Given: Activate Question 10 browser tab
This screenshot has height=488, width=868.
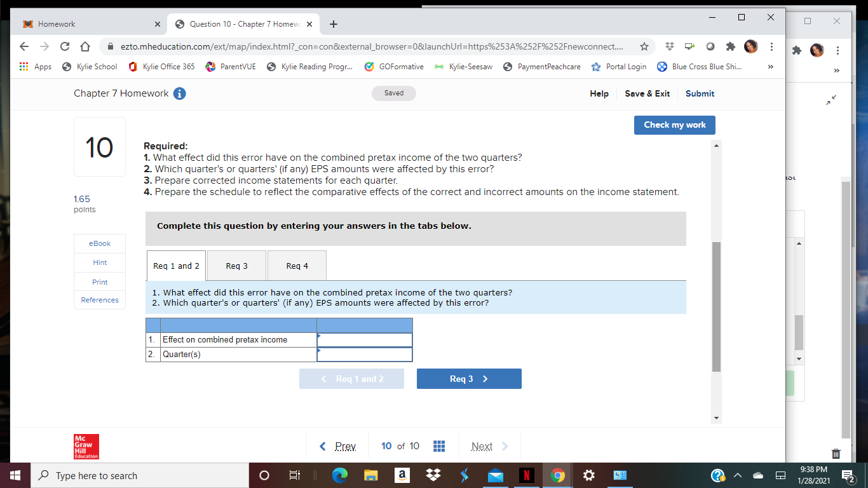Looking at the screenshot, I should [x=244, y=24].
